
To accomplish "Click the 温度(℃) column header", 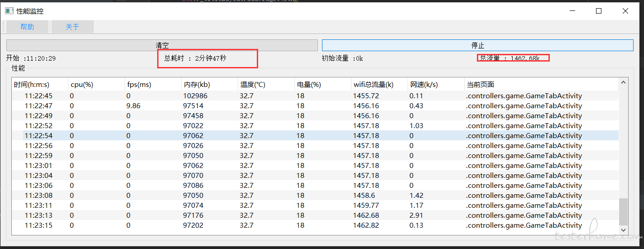I will click(x=266, y=84).
